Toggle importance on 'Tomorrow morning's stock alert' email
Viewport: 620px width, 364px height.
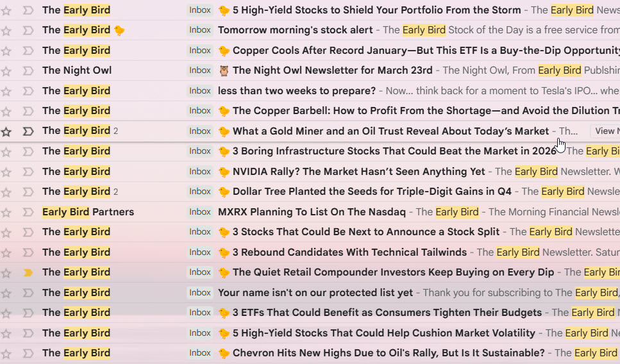(28, 30)
